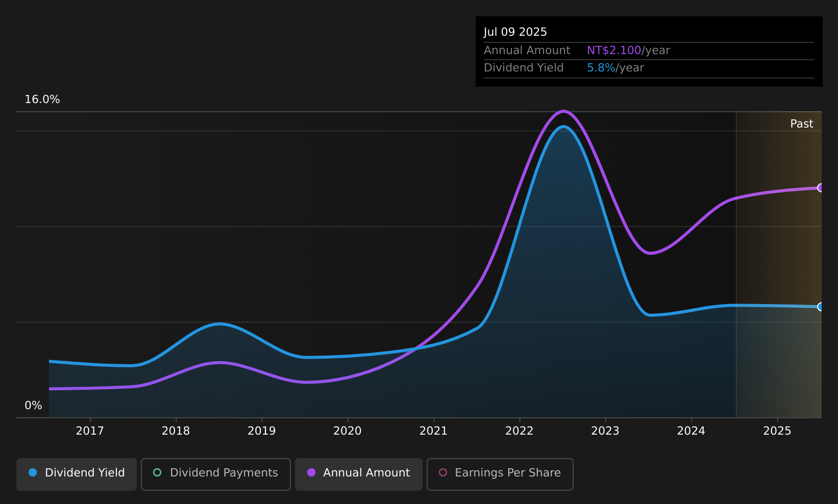The height and width of the screenshot is (504, 838).
Task: Select the Past region label
Action: tap(802, 123)
